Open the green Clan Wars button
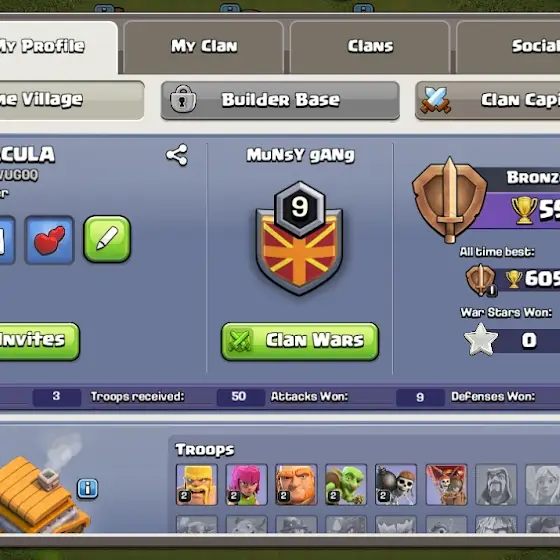This screenshot has width=560, height=560. [300, 341]
